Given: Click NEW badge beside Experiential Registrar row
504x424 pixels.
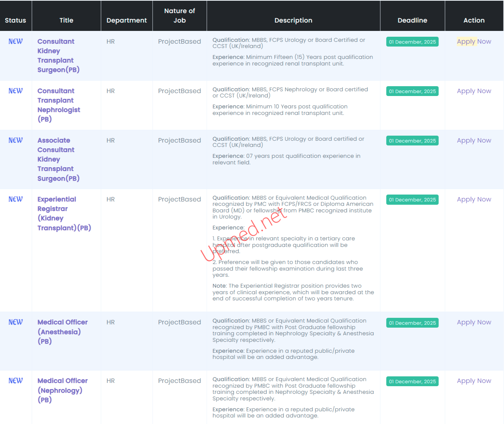Looking at the screenshot, I should click(16, 199).
